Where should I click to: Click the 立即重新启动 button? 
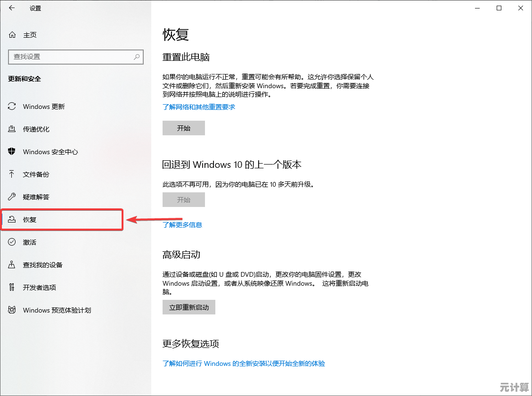pyautogui.click(x=188, y=307)
